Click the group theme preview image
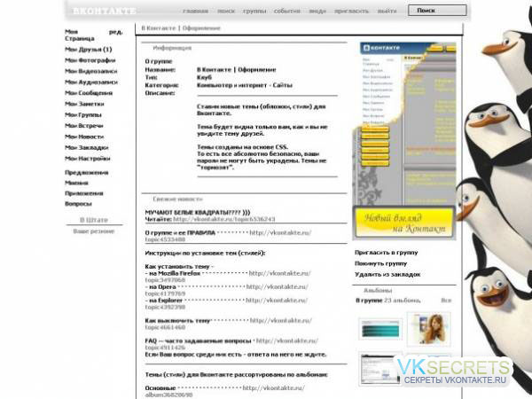 [x=404, y=141]
